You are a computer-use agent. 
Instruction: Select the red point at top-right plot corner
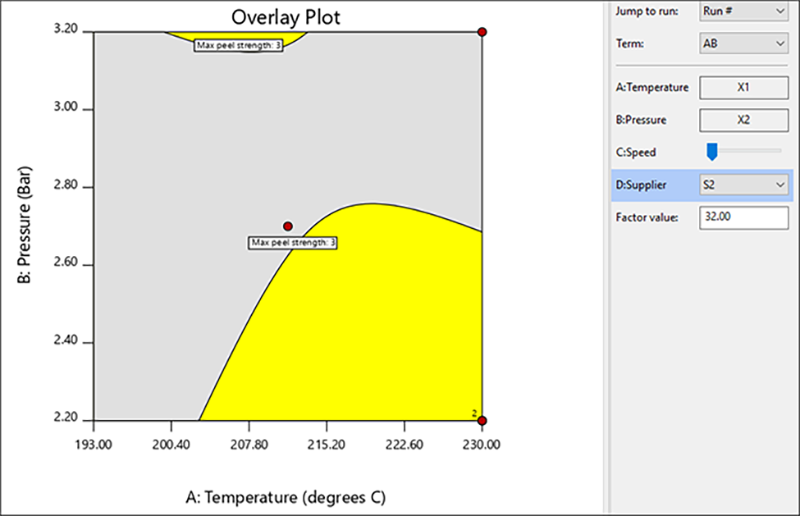pos(482,32)
